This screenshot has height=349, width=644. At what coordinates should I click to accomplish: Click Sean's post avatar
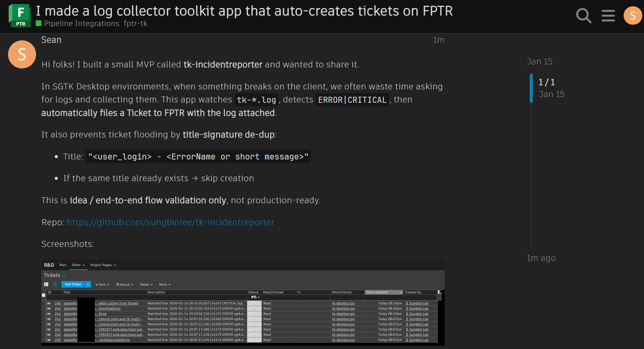pos(22,54)
